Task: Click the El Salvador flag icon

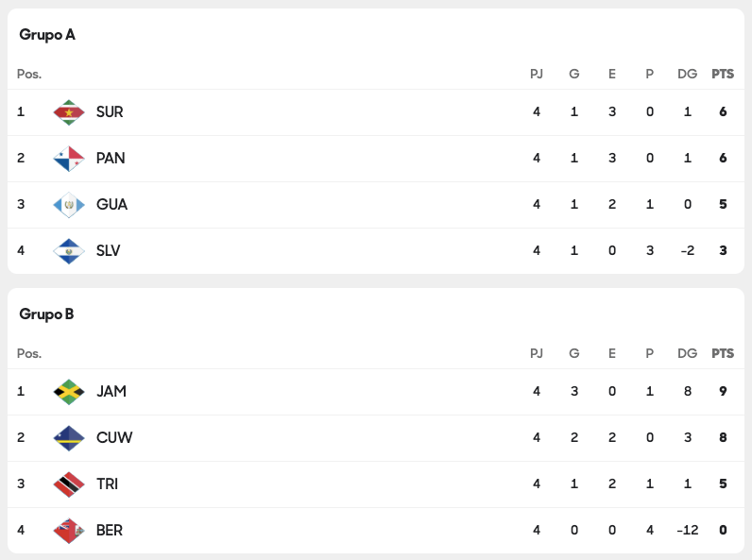Action: [69, 250]
